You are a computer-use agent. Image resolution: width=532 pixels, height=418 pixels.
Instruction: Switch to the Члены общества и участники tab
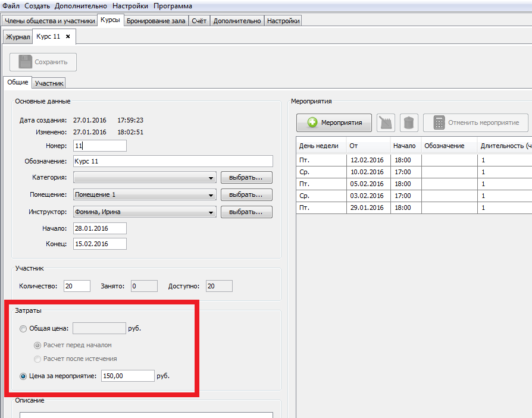[49, 21]
